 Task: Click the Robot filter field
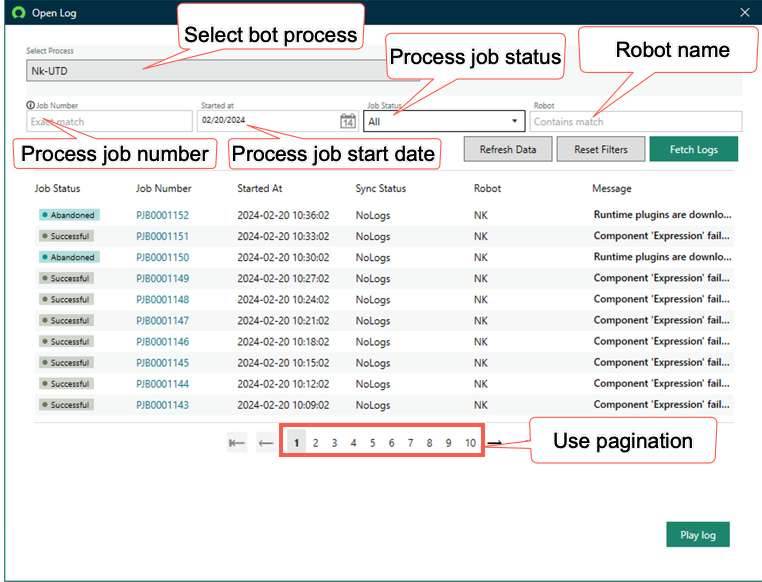click(x=636, y=121)
